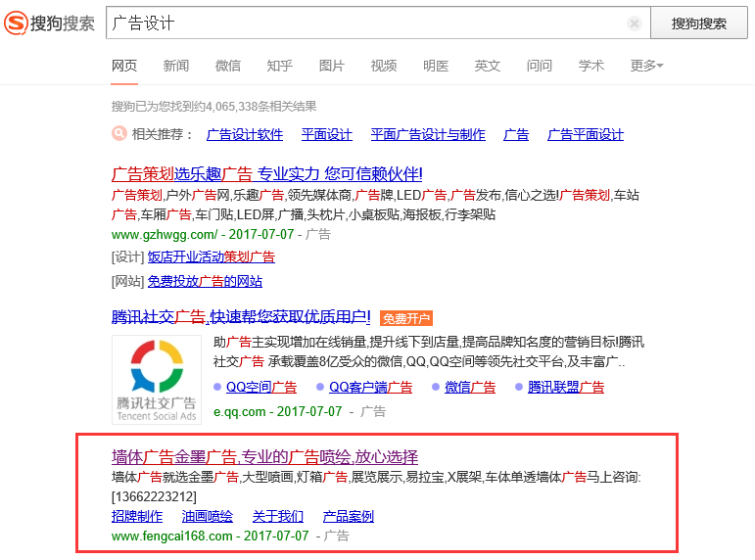The width and height of the screenshot is (755, 560).
Task: Open related search 广告设计软件
Action: point(245,135)
